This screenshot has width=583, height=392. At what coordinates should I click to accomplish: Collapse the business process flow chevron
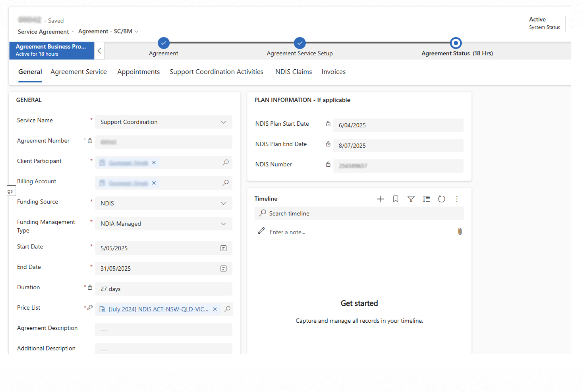99,51
